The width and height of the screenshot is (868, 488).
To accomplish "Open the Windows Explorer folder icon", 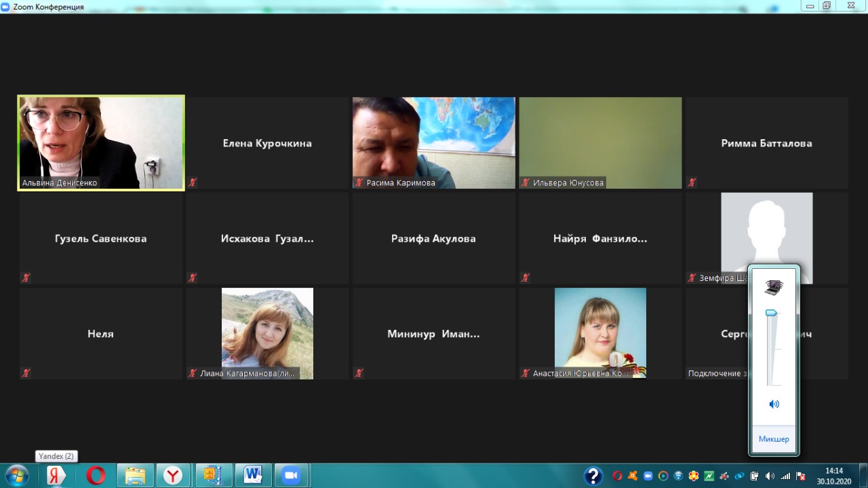I will [x=135, y=475].
